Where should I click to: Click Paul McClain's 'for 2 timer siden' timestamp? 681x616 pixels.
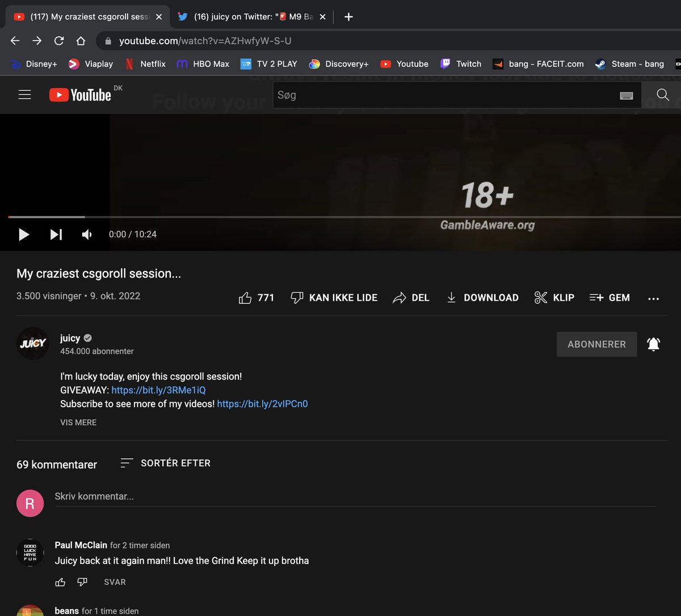(x=140, y=545)
